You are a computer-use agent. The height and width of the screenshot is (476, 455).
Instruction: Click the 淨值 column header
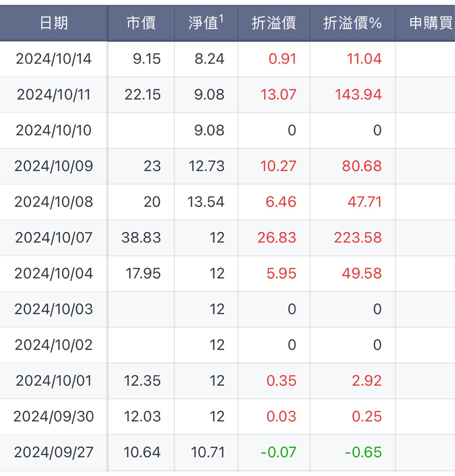tap(206, 23)
